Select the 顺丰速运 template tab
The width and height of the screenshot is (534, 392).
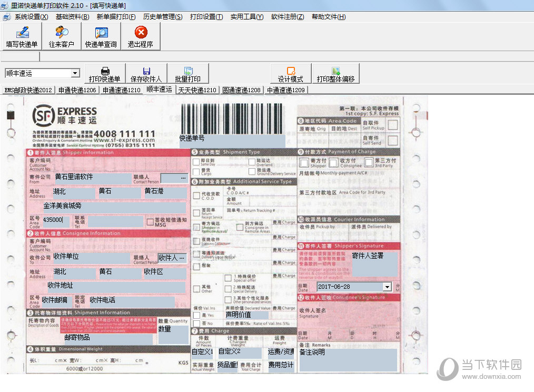coord(159,90)
